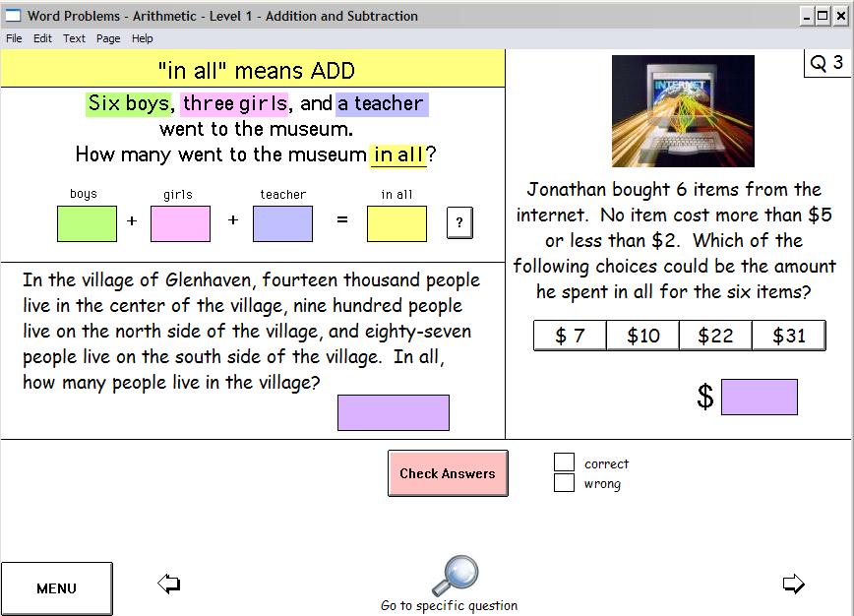The height and width of the screenshot is (616, 854).
Task: Open the Text menu
Action: [x=75, y=38]
